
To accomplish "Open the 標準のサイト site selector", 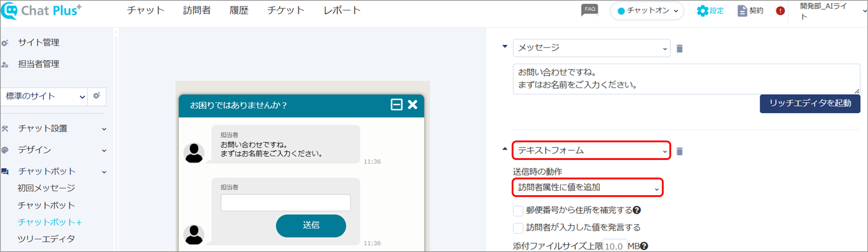I will (44, 96).
